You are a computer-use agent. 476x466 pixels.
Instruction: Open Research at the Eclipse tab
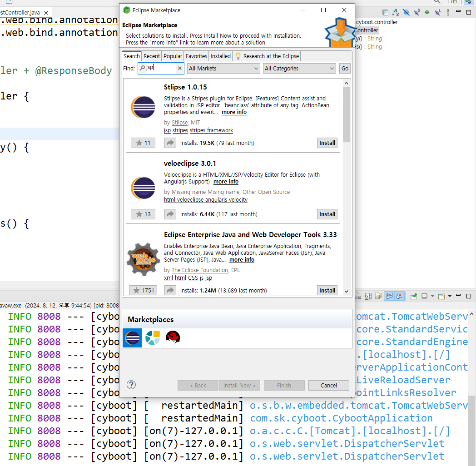[267, 56]
